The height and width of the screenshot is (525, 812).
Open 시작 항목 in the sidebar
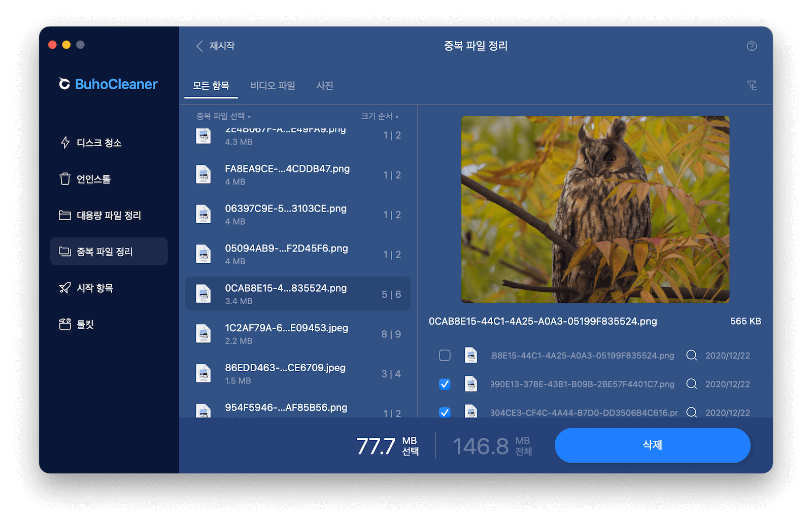click(x=109, y=288)
